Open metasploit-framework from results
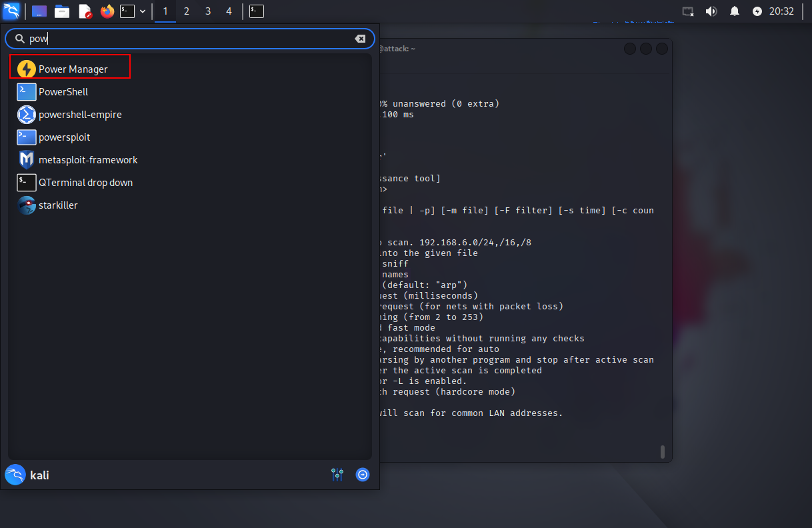The width and height of the screenshot is (812, 528). 190,159
